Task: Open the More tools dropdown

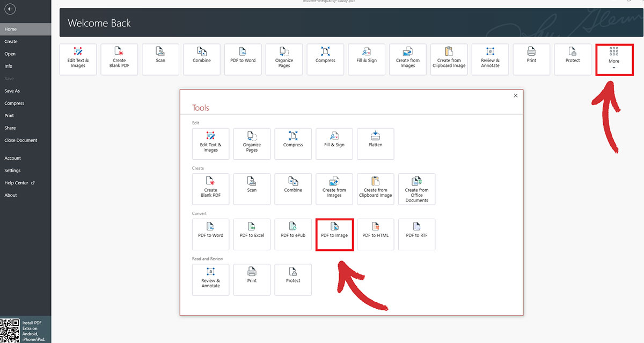Action: (614, 59)
